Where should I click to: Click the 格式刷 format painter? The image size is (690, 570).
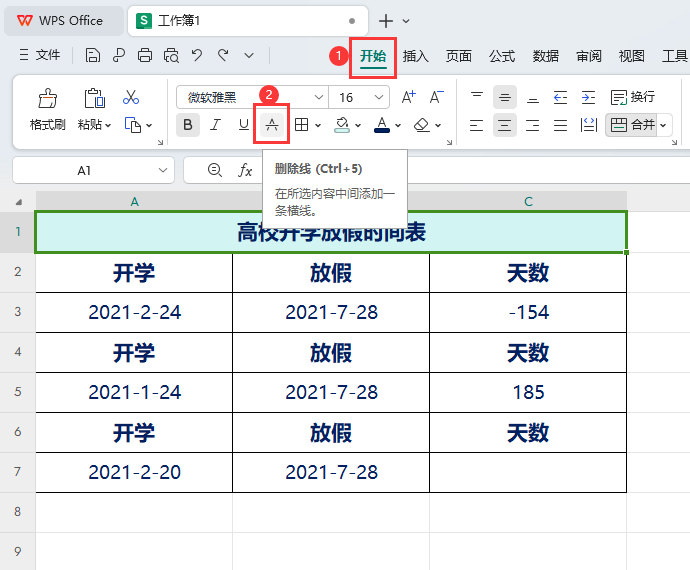48,110
